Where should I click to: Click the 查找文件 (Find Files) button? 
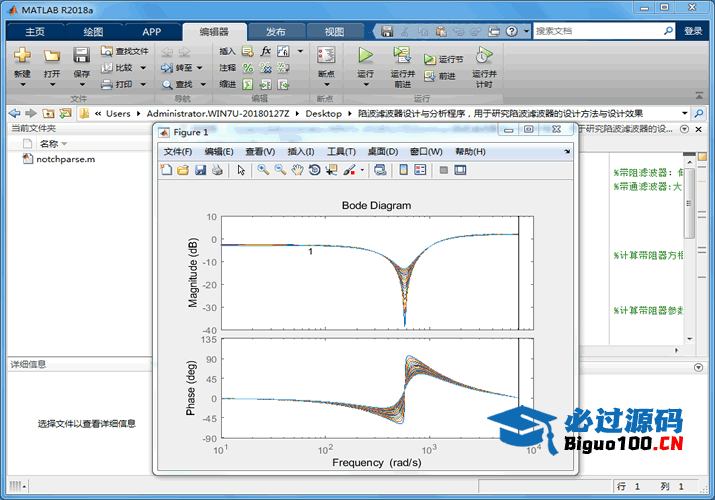tap(124, 51)
